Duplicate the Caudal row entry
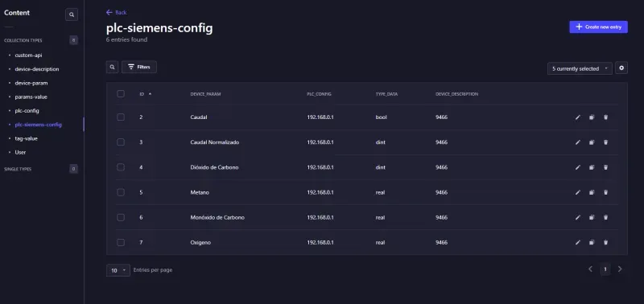The width and height of the screenshot is (644, 304). pyautogui.click(x=592, y=117)
